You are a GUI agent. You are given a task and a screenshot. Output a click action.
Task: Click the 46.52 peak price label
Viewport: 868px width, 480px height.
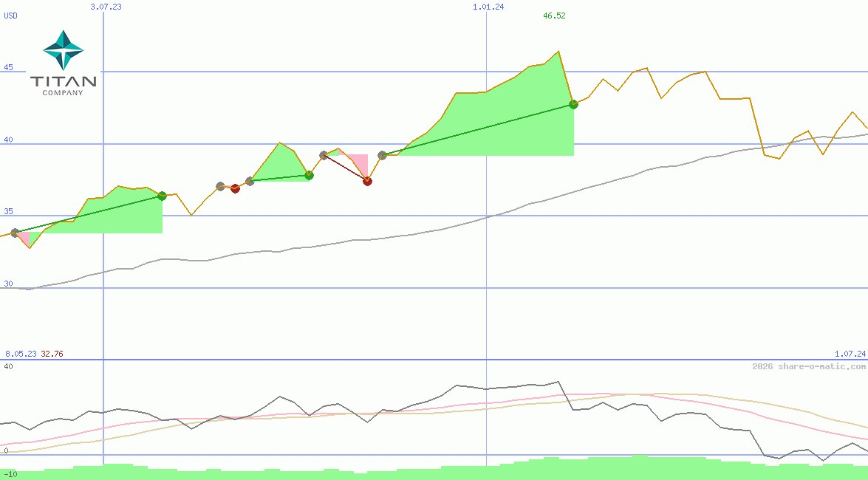point(554,16)
